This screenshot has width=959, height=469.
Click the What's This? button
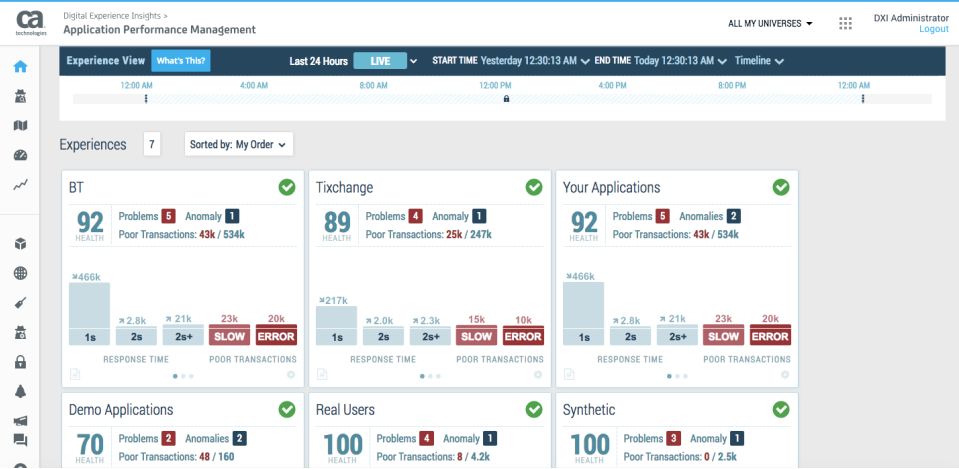coord(181,61)
